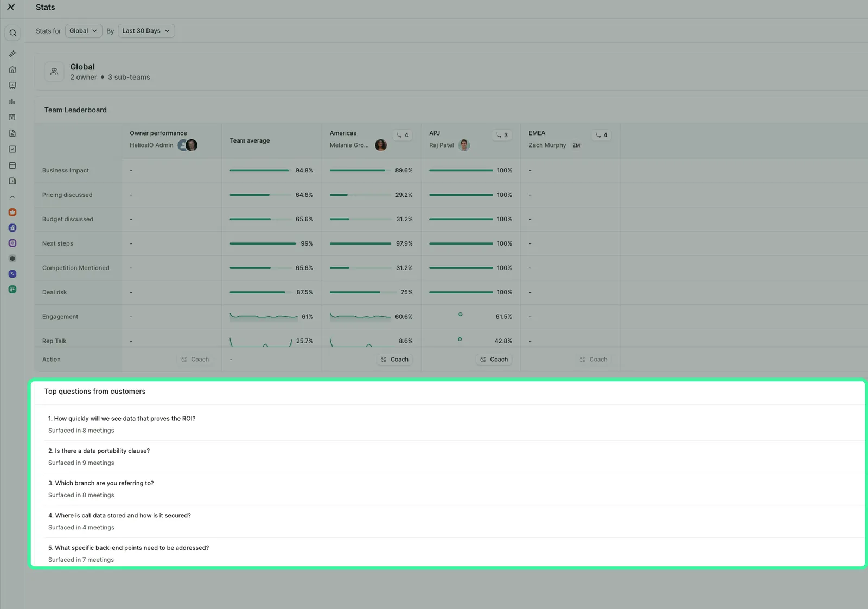Open the documents sidebar icon
The image size is (868, 609).
click(12, 133)
